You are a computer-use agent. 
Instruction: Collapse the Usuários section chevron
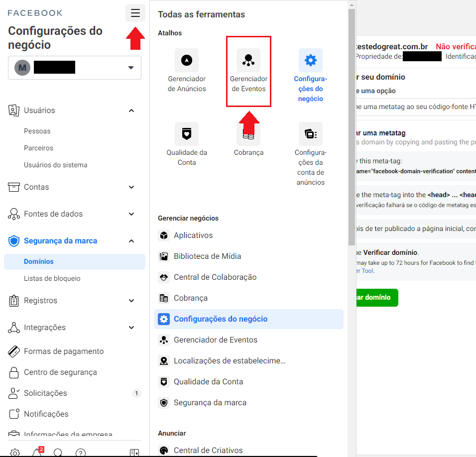(x=131, y=111)
